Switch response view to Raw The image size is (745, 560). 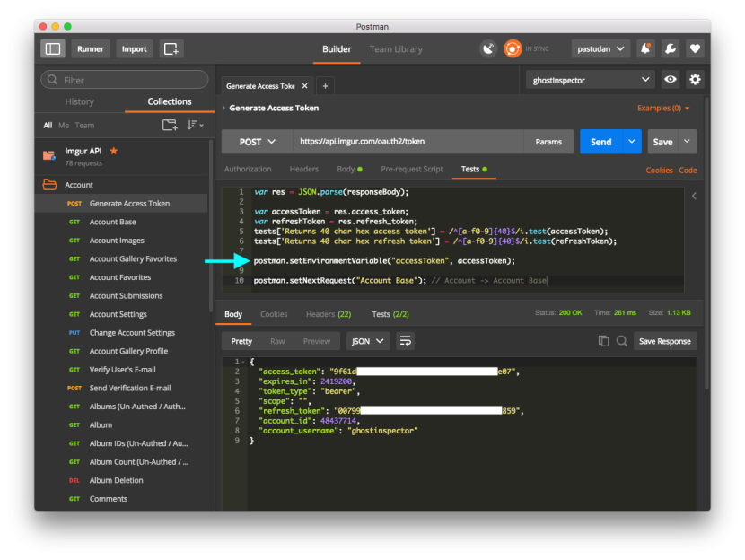tap(277, 341)
